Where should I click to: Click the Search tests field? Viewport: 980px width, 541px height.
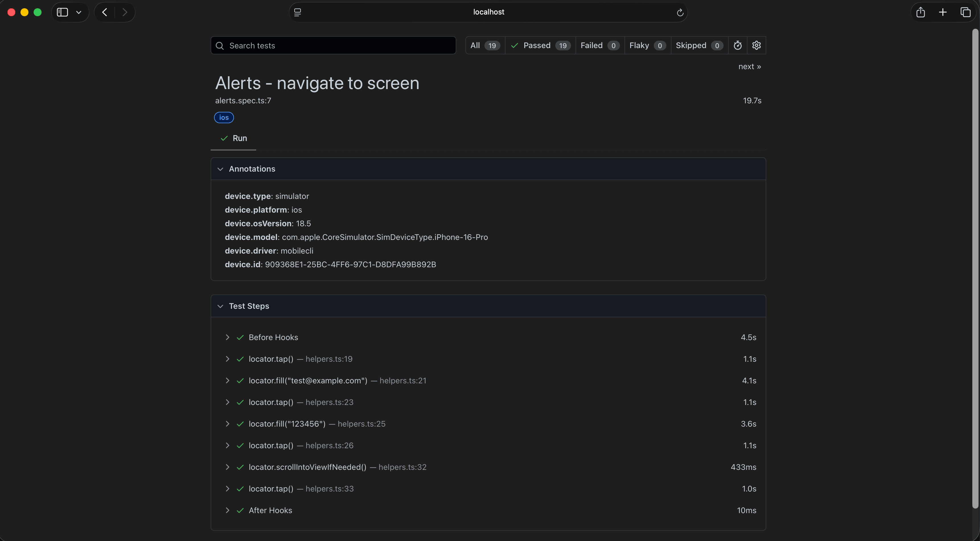pos(333,45)
